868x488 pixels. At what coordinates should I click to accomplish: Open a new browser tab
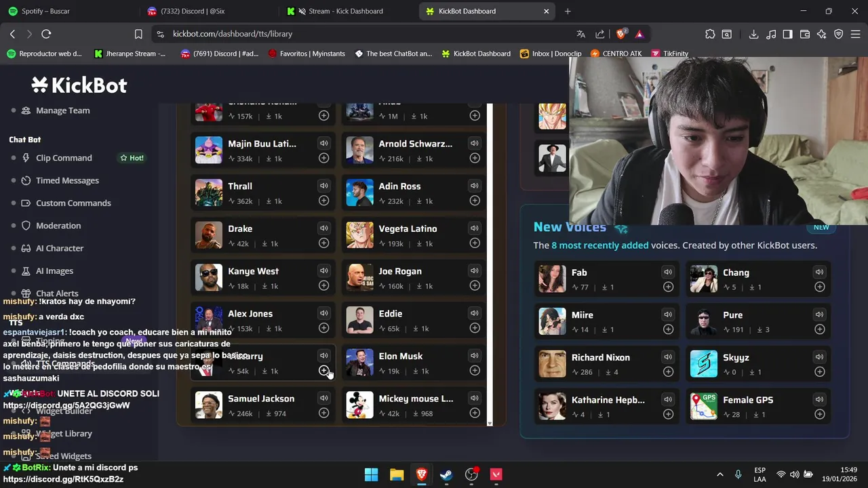coord(568,11)
